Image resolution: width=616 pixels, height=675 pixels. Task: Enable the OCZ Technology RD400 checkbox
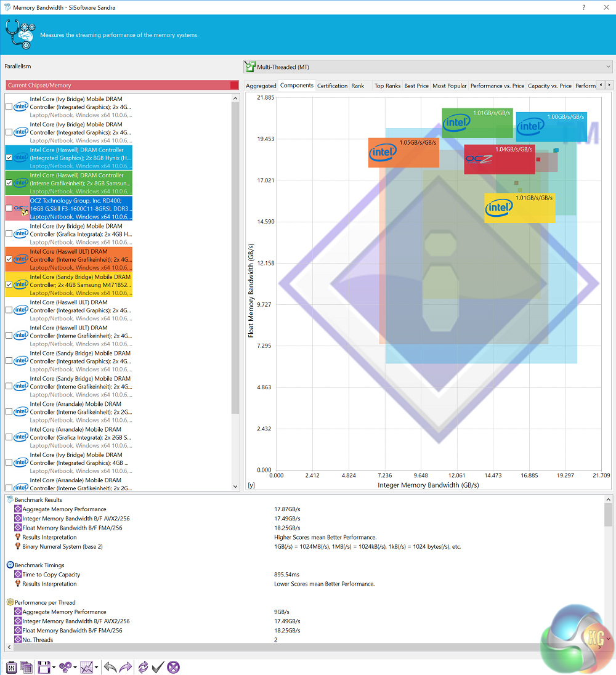(9, 208)
